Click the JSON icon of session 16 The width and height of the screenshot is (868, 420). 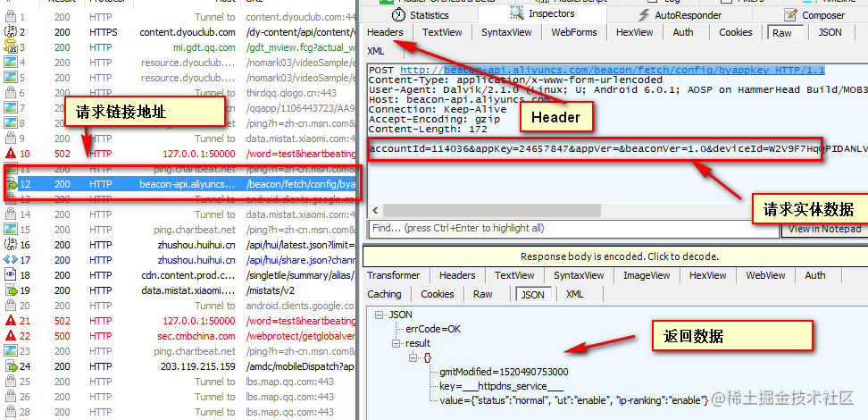(x=11, y=244)
